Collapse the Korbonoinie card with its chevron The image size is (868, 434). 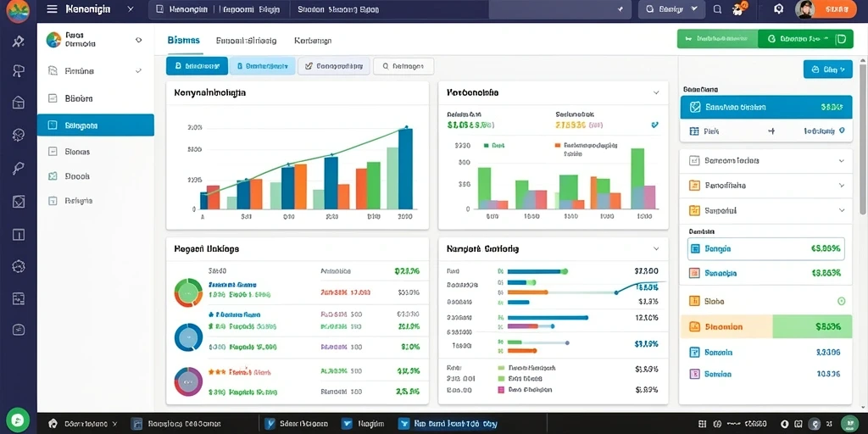coord(656,93)
